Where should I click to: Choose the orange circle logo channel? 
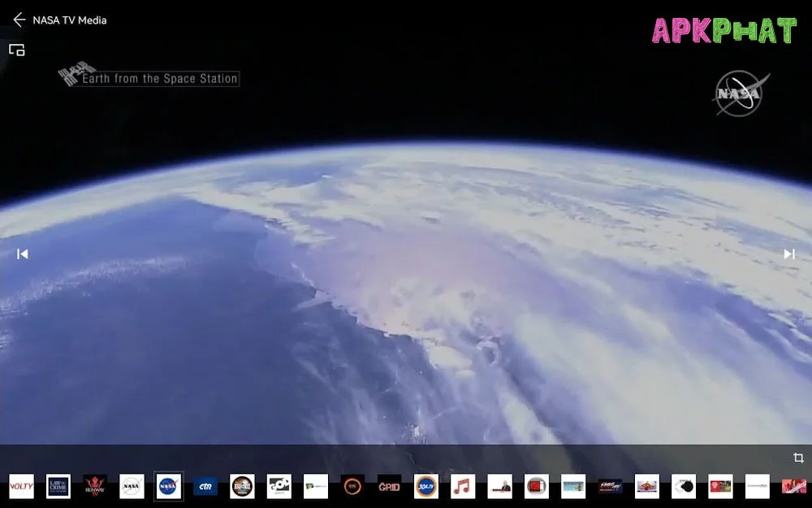pos(352,486)
